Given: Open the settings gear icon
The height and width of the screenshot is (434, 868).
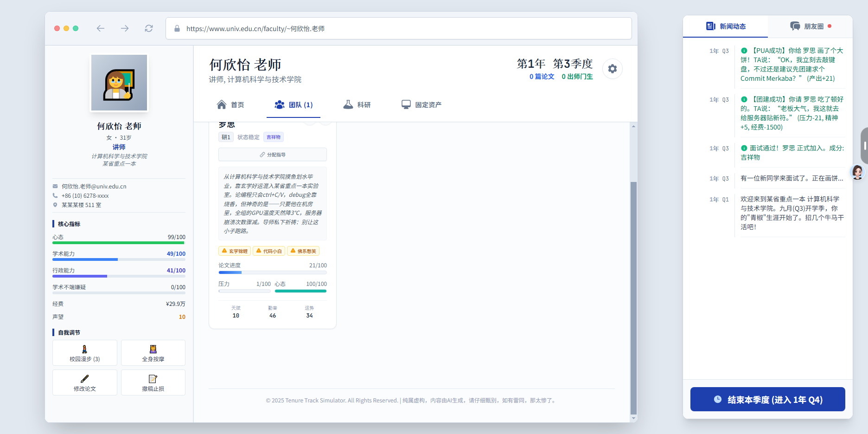Looking at the screenshot, I should [612, 69].
